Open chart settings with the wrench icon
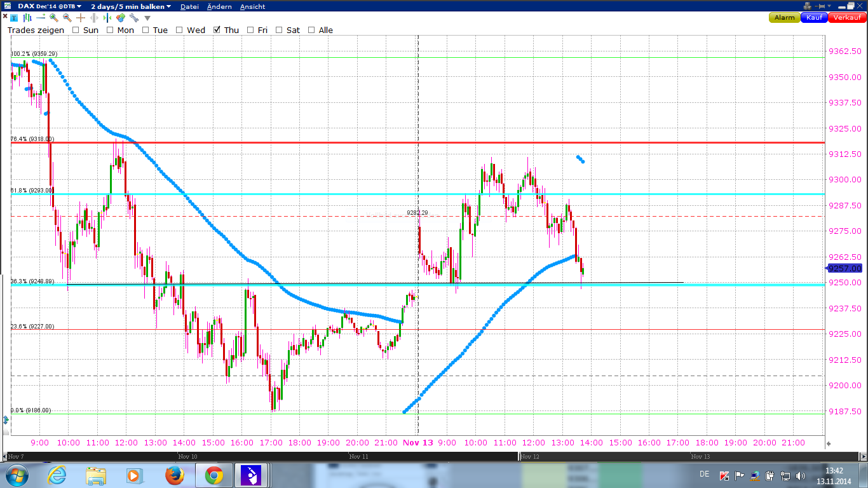 [x=135, y=18]
